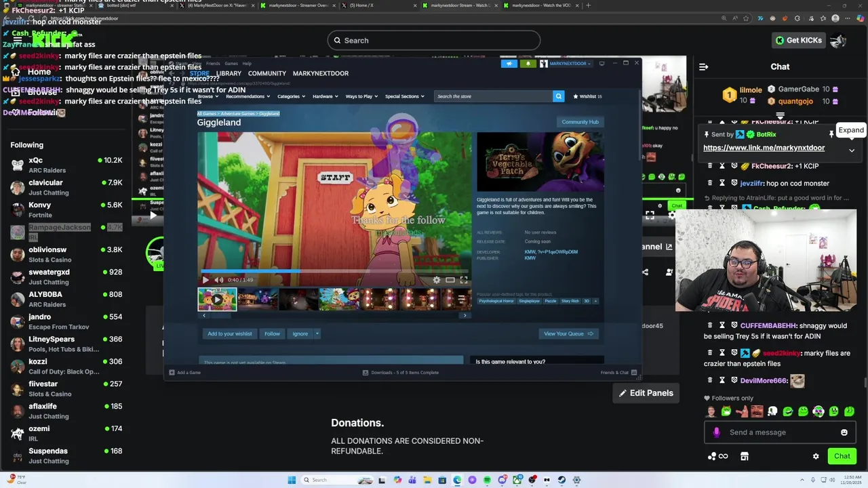
Task: Open the chat emoji picker
Action: point(844,432)
